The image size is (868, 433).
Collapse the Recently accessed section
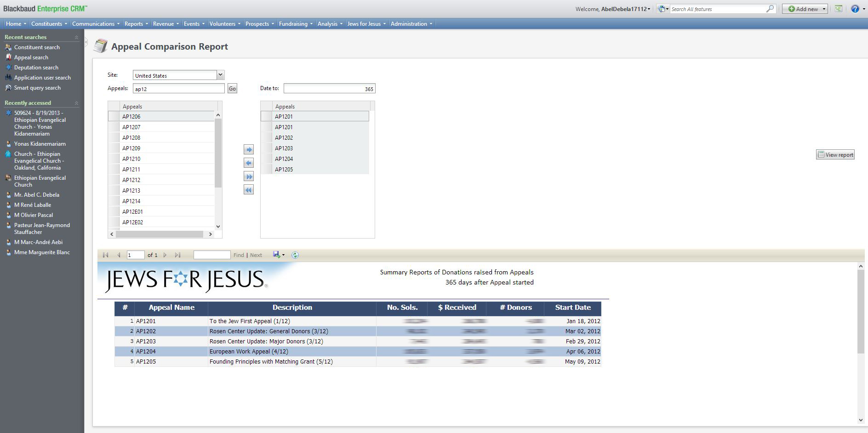(76, 103)
